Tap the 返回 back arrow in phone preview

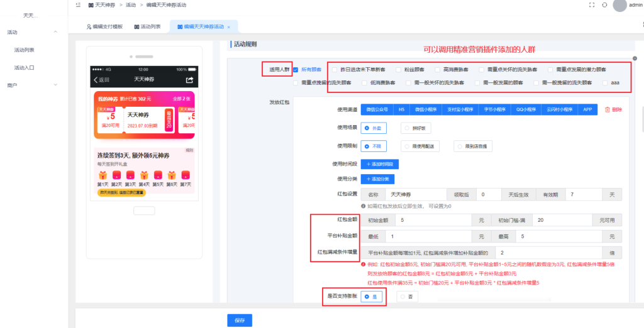96,80
